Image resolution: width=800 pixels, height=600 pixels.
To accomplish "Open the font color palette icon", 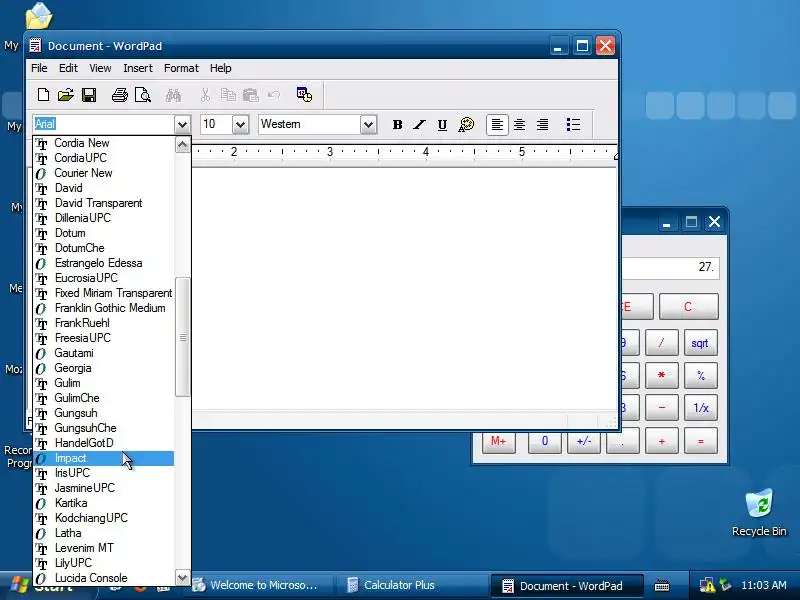I will click(466, 124).
